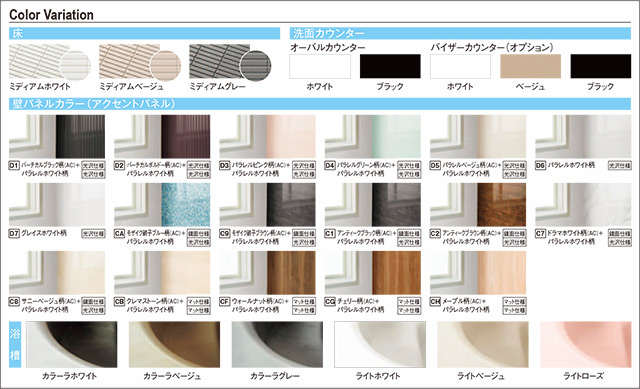Select the ライトローズ bathtub color
This screenshot has width=640, height=389.
(x=585, y=345)
